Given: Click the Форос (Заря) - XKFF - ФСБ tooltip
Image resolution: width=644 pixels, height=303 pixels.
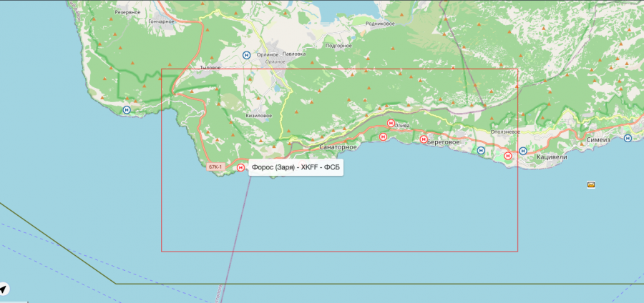Looking at the screenshot, I should click(296, 168).
